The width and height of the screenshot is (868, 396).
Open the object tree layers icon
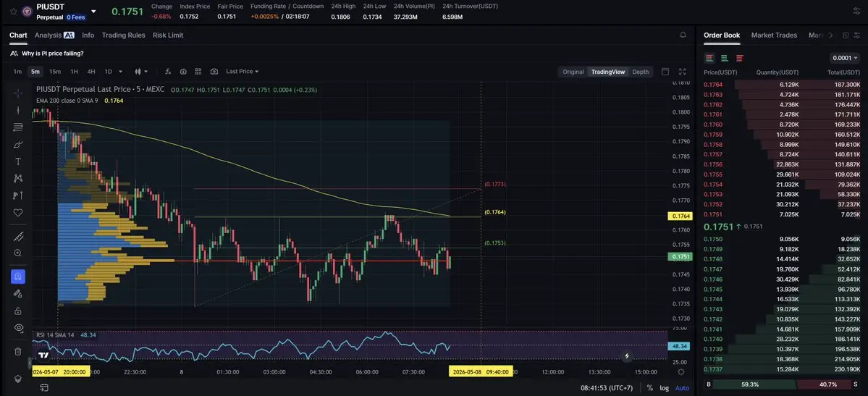(x=17, y=379)
